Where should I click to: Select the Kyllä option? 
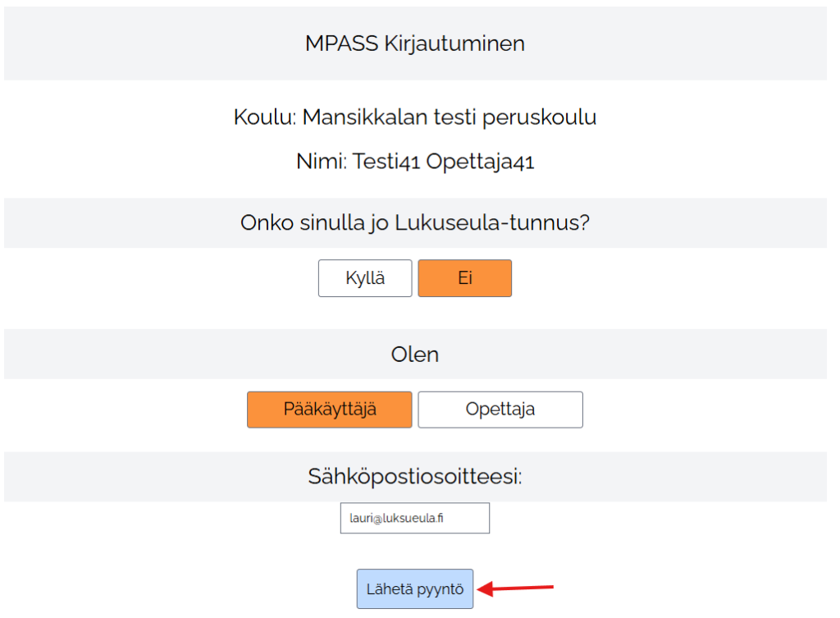point(365,278)
